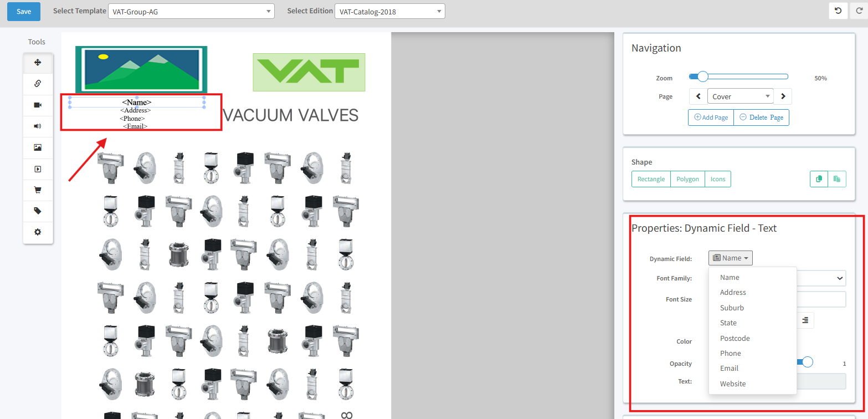
Task: Open the Select Edition dropdown
Action: click(x=389, y=11)
